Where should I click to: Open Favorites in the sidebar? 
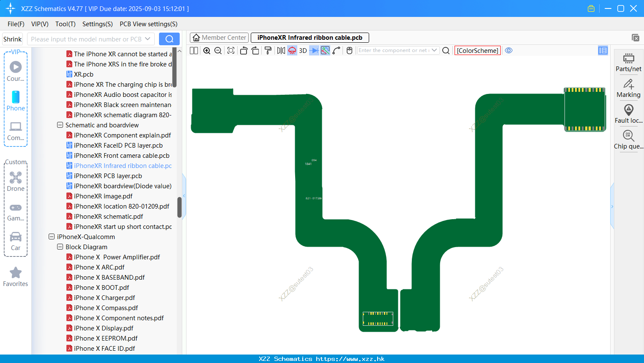16,277
